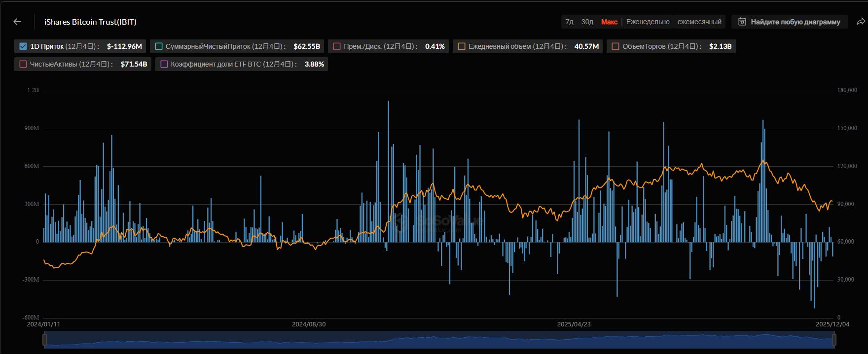Toggle the Прем./Диск. checkbox

pyautogui.click(x=337, y=46)
